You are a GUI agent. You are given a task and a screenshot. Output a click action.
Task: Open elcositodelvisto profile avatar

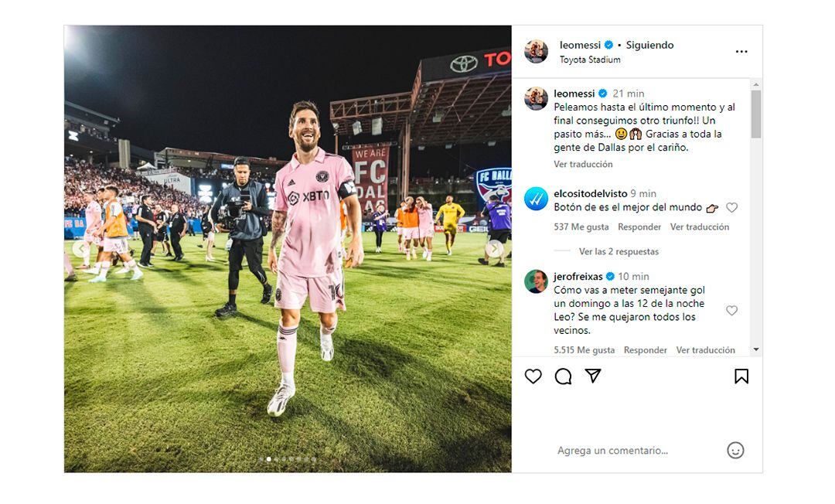tap(536, 199)
